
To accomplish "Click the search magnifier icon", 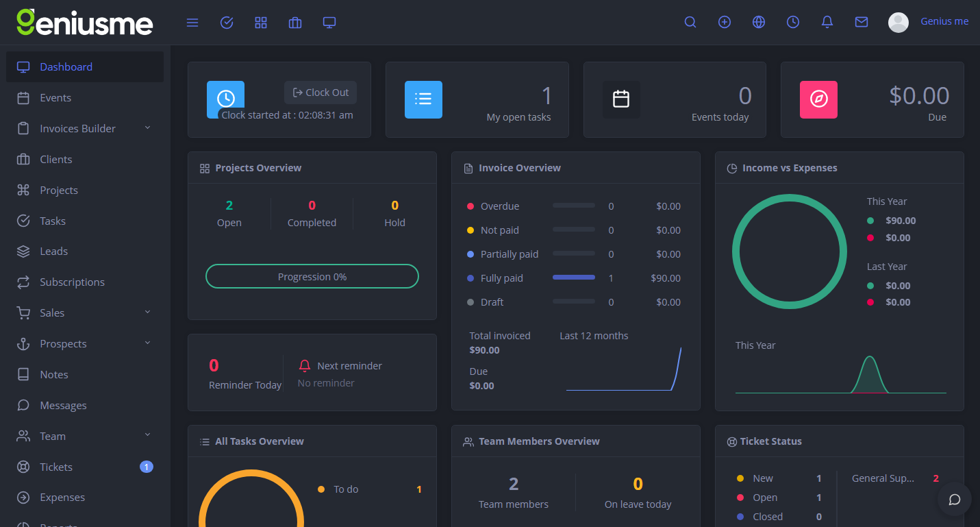I will click(x=690, y=22).
